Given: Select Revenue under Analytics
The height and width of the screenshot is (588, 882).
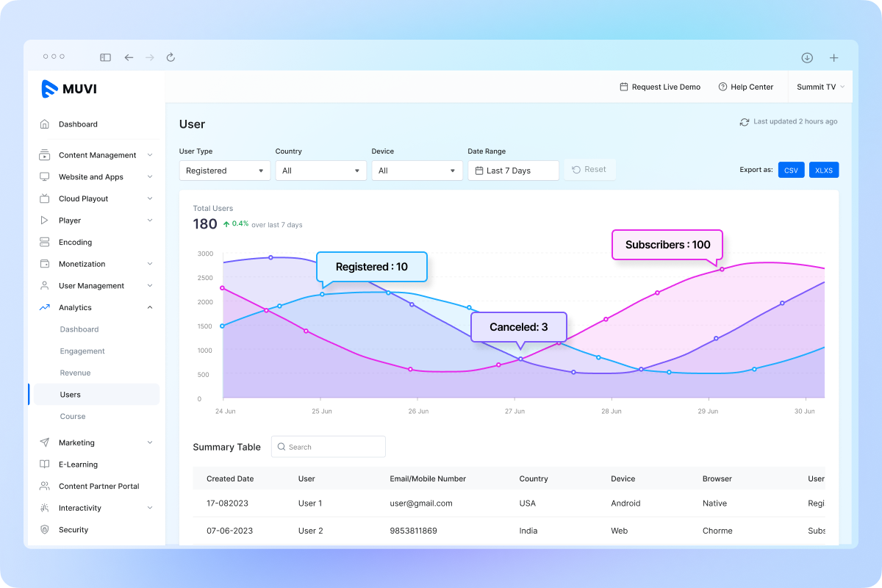Looking at the screenshot, I should (x=75, y=373).
